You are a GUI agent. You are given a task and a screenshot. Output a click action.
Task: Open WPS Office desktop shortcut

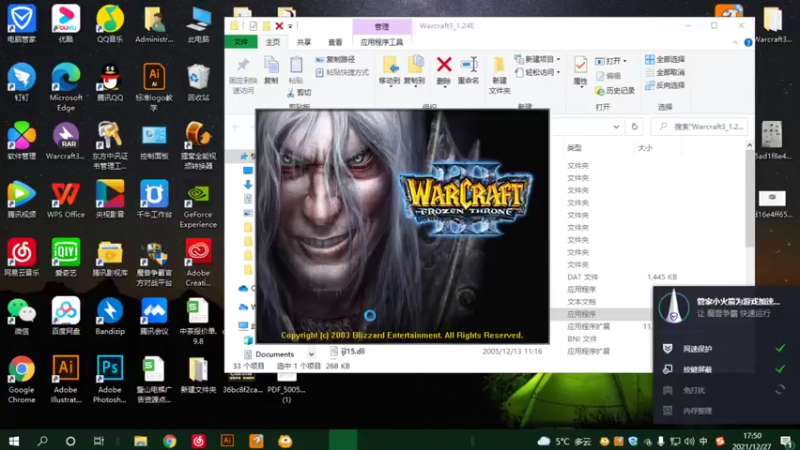pyautogui.click(x=66, y=199)
